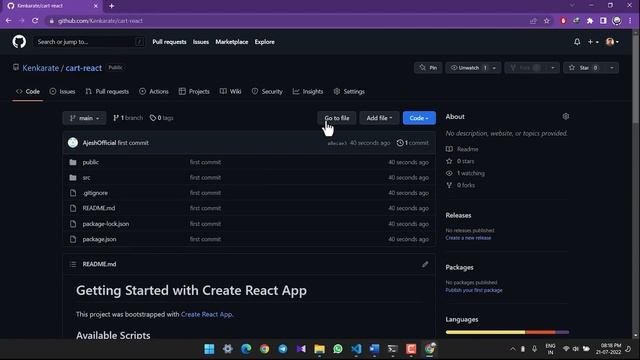640x360 pixels.
Task: Expand the Fork dropdown arrow
Action: (x=553, y=68)
